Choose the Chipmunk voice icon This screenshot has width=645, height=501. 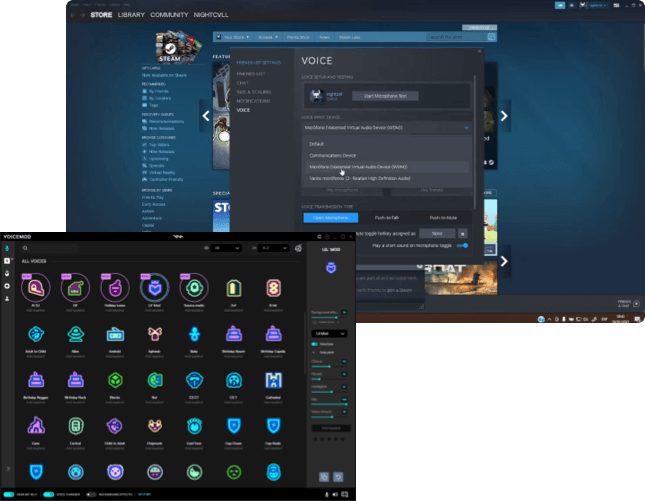point(155,427)
